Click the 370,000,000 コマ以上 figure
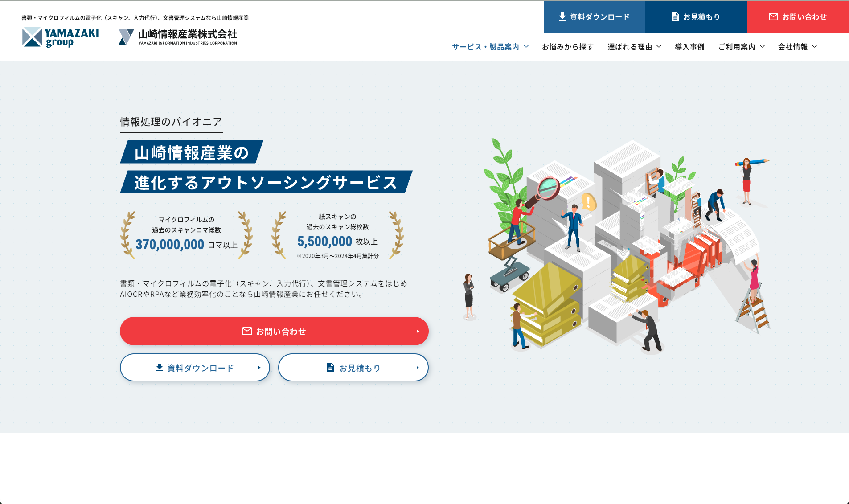 coord(186,244)
